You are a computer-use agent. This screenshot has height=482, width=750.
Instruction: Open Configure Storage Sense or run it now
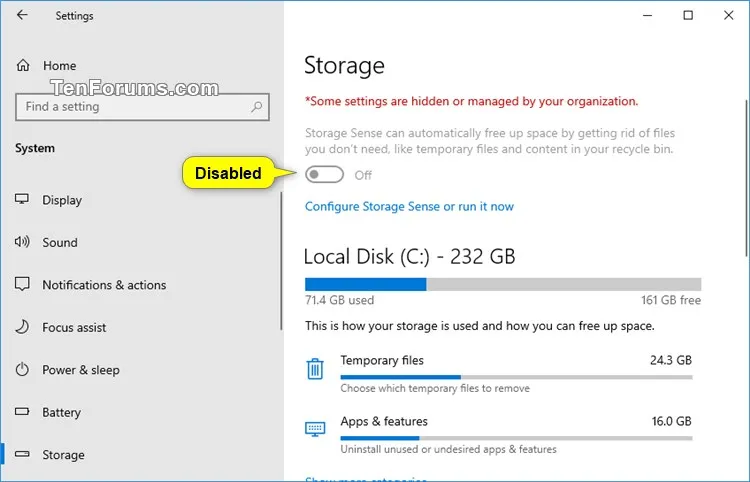pos(409,207)
